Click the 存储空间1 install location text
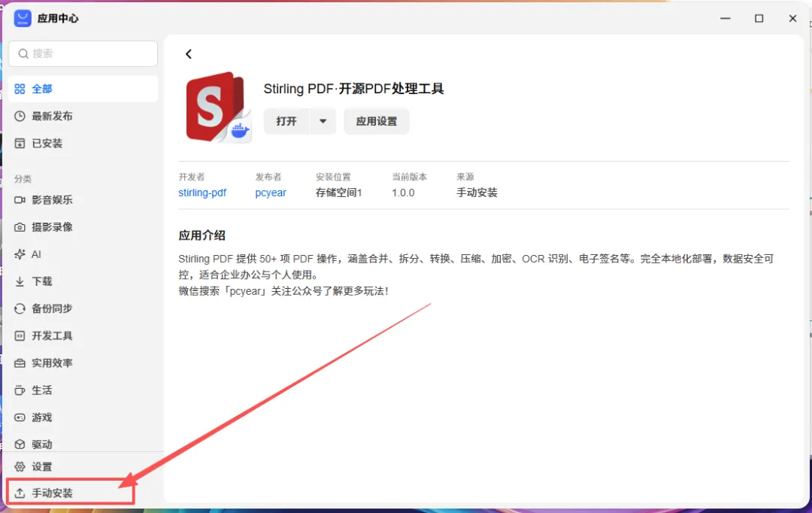 click(x=338, y=193)
